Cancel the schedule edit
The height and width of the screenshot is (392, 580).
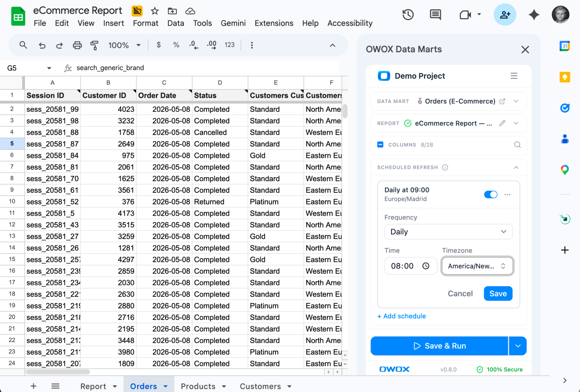pos(460,294)
